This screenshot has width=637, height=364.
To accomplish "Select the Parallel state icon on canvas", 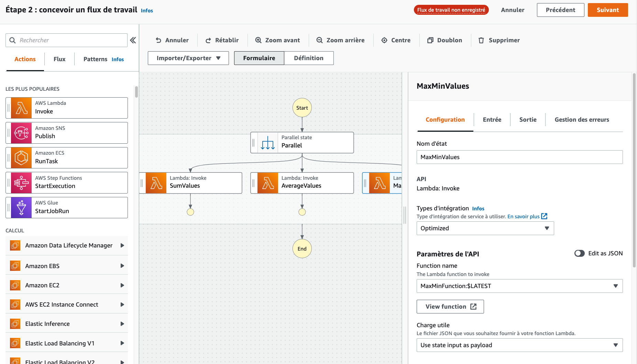I will click(x=267, y=143).
